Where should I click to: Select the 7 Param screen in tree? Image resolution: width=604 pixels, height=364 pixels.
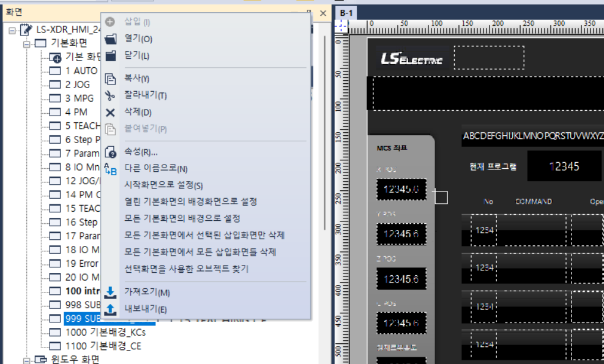click(x=83, y=154)
